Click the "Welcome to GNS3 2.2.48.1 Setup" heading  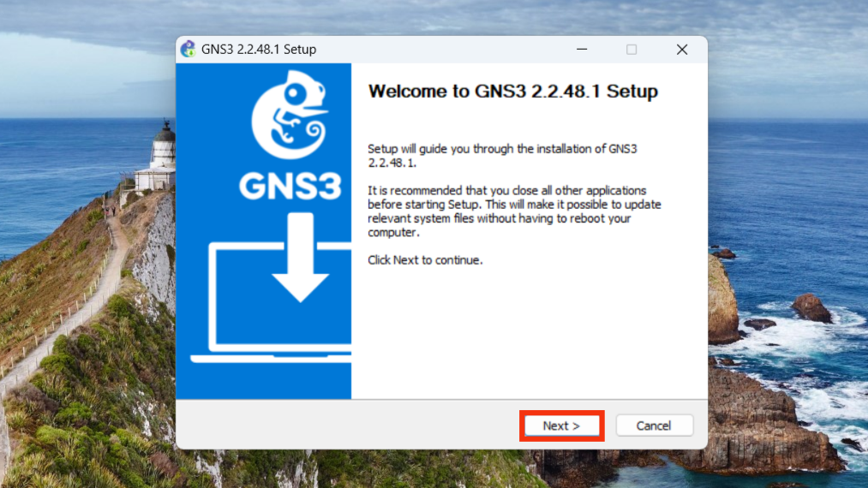(512, 92)
